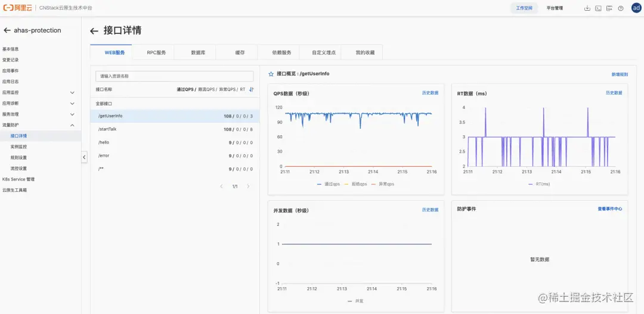The image size is (644, 314).
Task: Select 工作空间 in top navigation
Action: pyautogui.click(x=524, y=8)
